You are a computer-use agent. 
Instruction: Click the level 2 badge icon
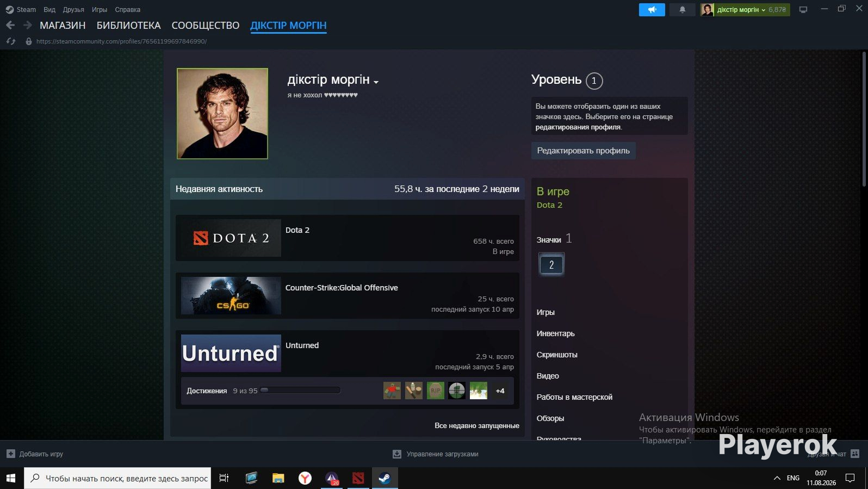[551, 265]
